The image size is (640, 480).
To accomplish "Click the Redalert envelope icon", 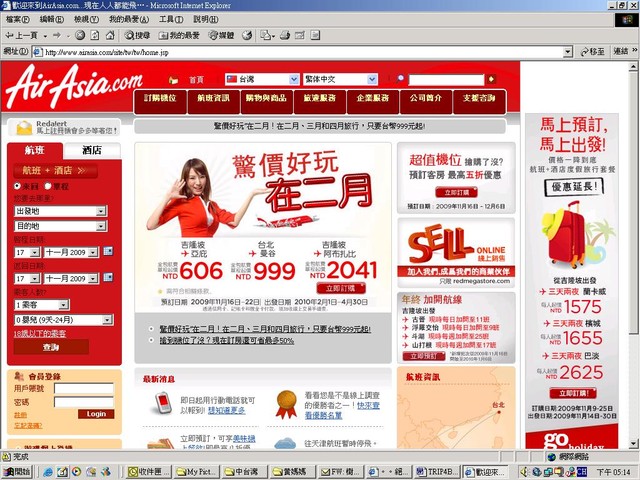I will pyautogui.click(x=24, y=128).
